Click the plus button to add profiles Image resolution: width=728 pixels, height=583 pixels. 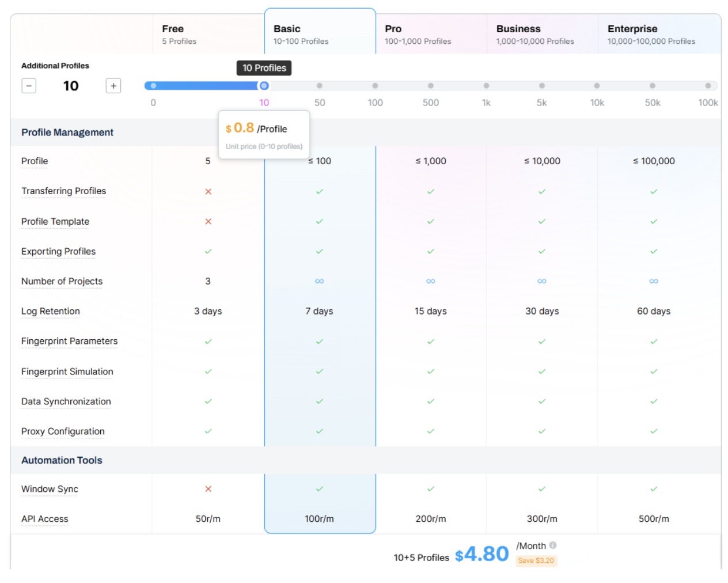[x=113, y=86]
